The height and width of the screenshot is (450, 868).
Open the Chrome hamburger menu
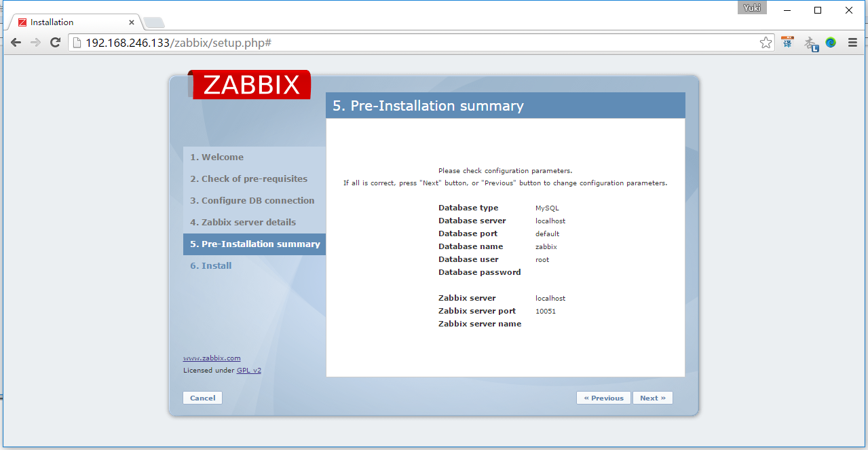[853, 43]
